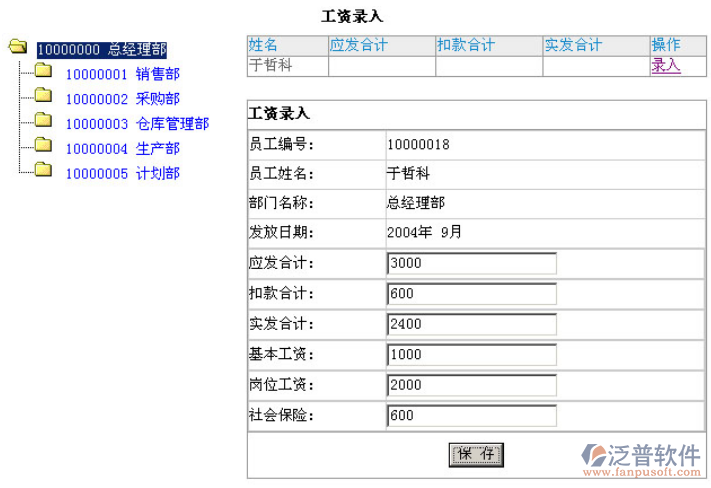
Task: Click the open folder icon for 总经理部
Action: click(18, 46)
